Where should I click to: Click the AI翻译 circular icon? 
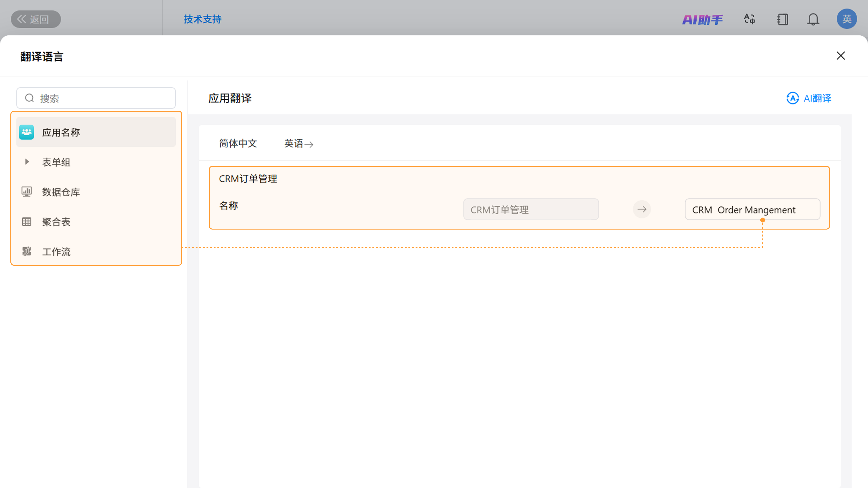[793, 98]
